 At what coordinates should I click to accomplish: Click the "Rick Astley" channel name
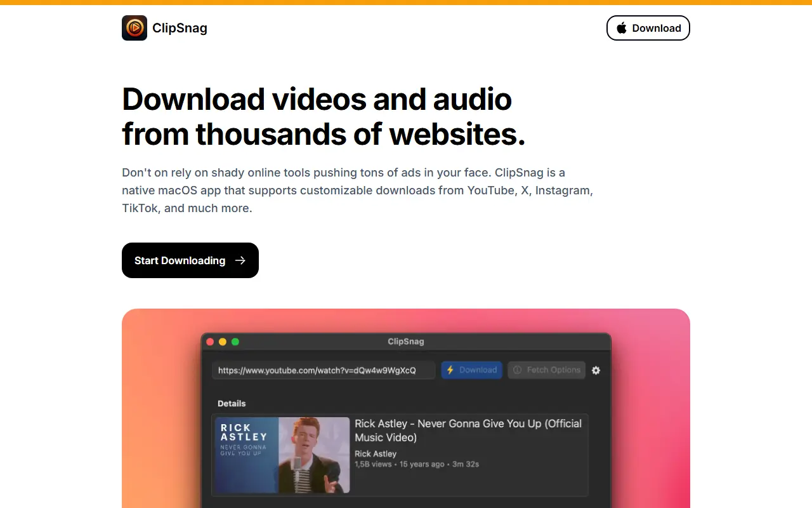coord(376,453)
